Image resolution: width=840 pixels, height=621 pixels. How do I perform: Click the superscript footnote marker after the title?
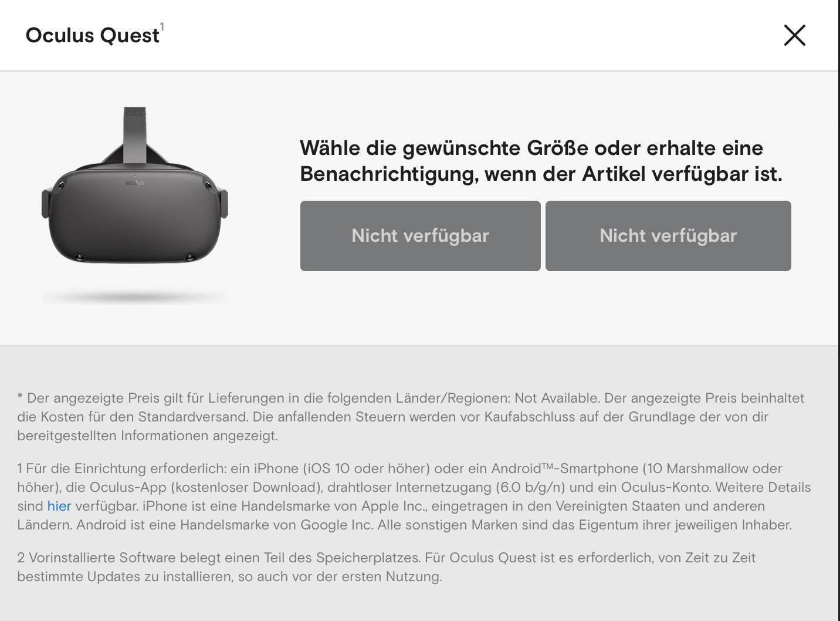click(162, 27)
